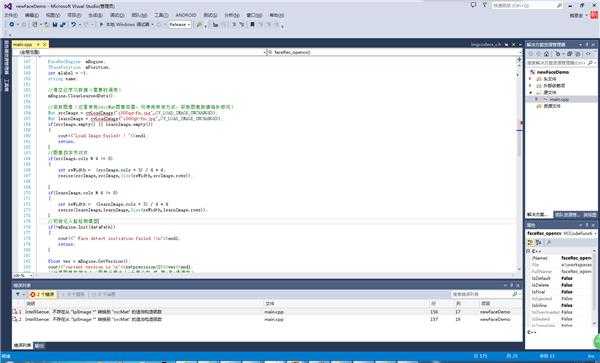Open the ANDROID menu
The width and height of the screenshot is (600, 363).
pyautogui.click(x=186, y=15)
